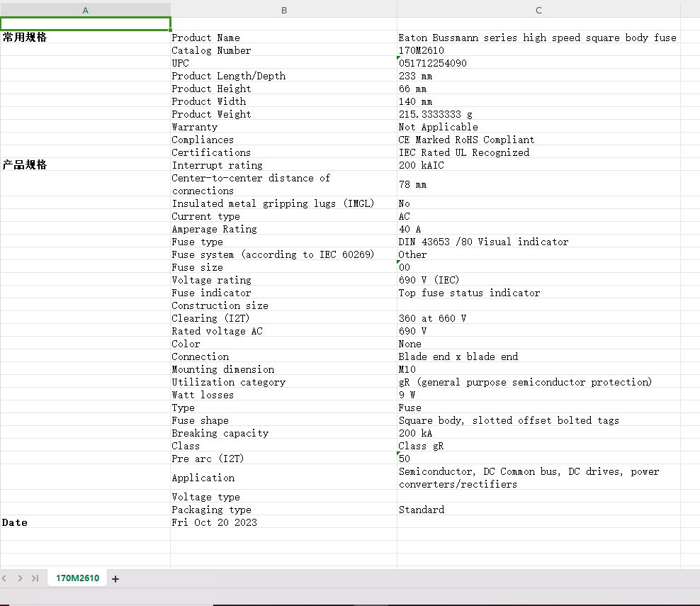Select the 40 A amperage value
Image resolution: width=700 pixels, height=606 pixels.
(538, 229)
